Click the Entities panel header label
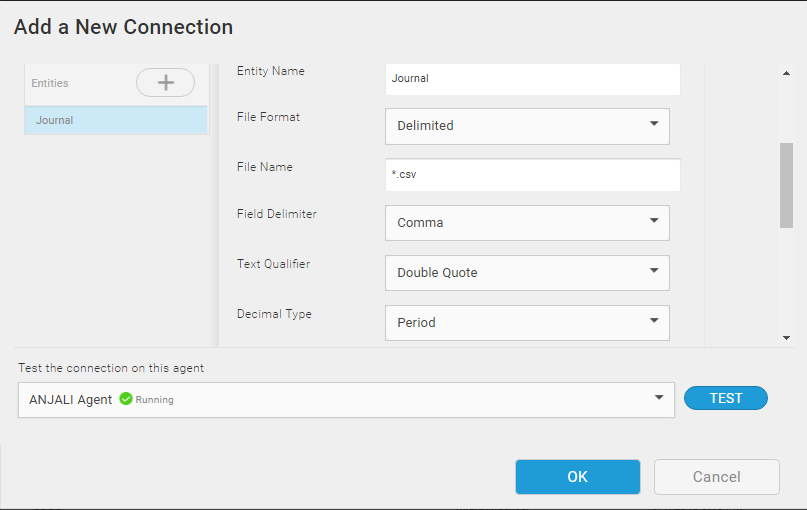The image size is (807, 510). (x=50, y=83)
